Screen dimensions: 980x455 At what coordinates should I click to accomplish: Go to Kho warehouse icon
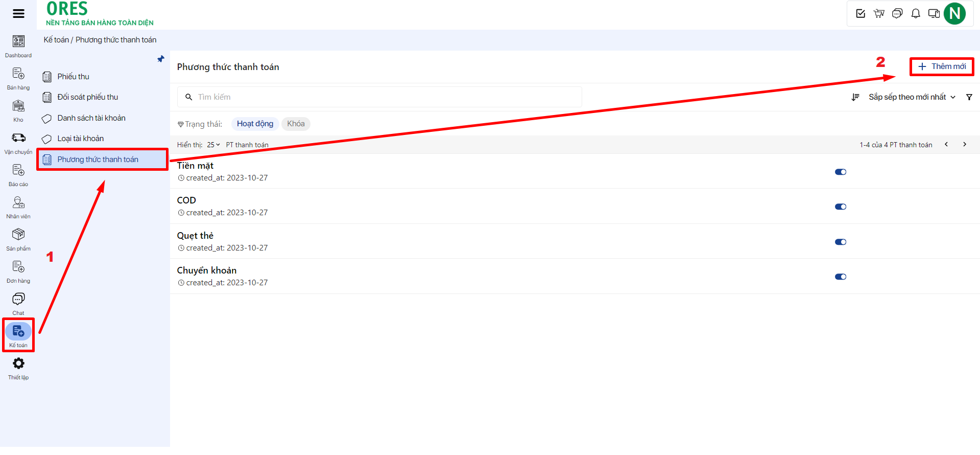(18, 106)
